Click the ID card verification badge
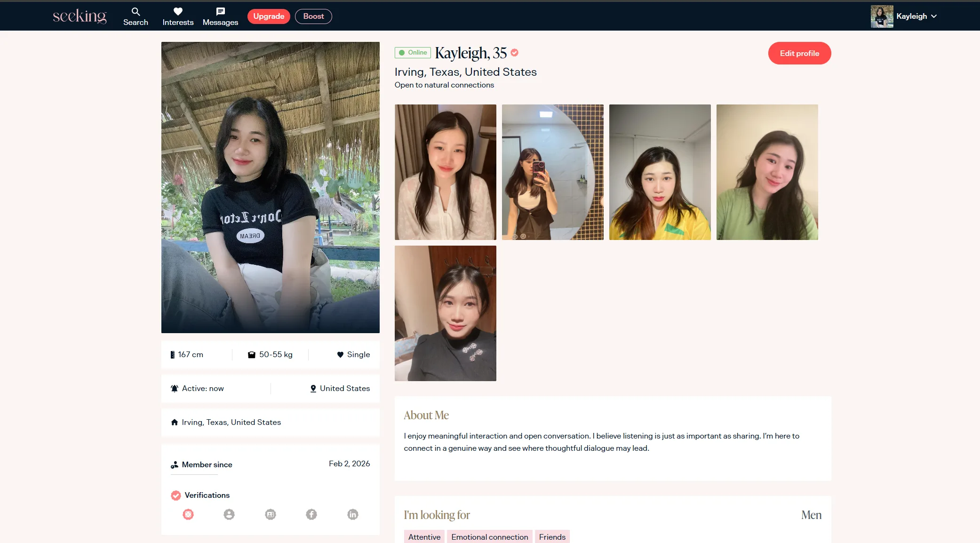Image resolution: width=980 pixels, height=543 pixels. [271, 514]
